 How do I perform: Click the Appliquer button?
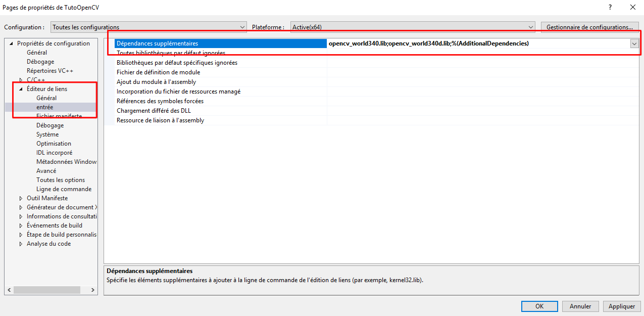[621, 306]
